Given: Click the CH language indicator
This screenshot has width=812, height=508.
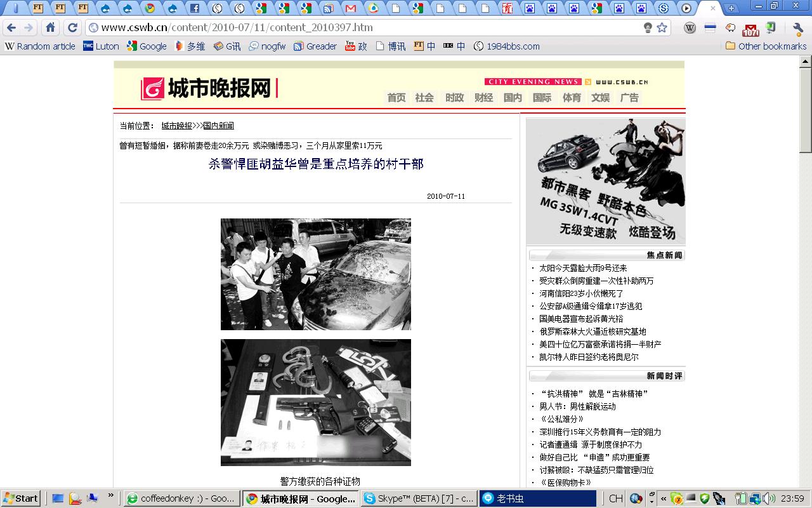Looking at the screenshot, I should click(x=615, y=498).
